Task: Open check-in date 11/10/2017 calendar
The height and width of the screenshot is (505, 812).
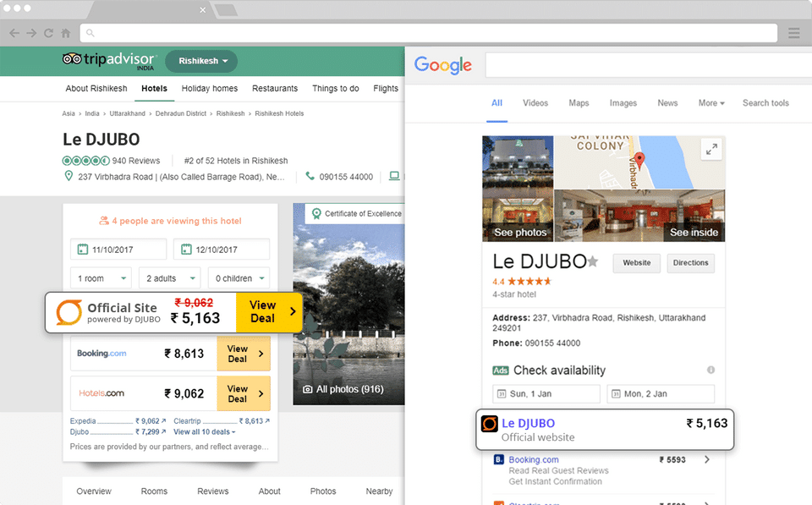Action: [x=118, y=250]
